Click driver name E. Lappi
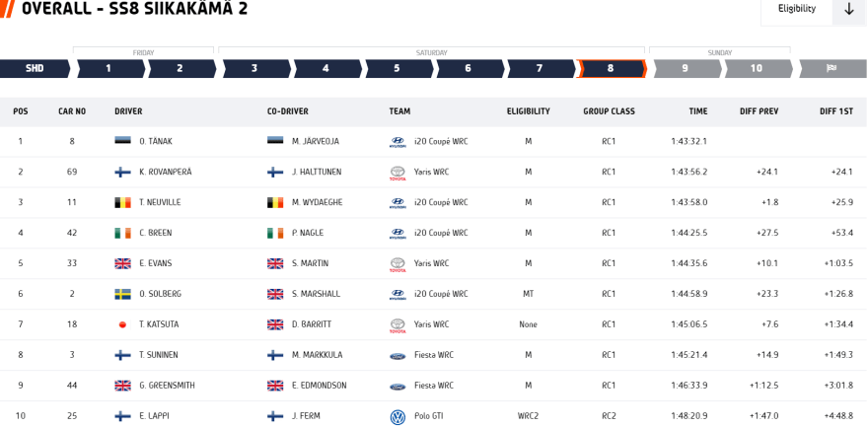Viewport: 868px width, 427px height. click(x=153, y=416)
